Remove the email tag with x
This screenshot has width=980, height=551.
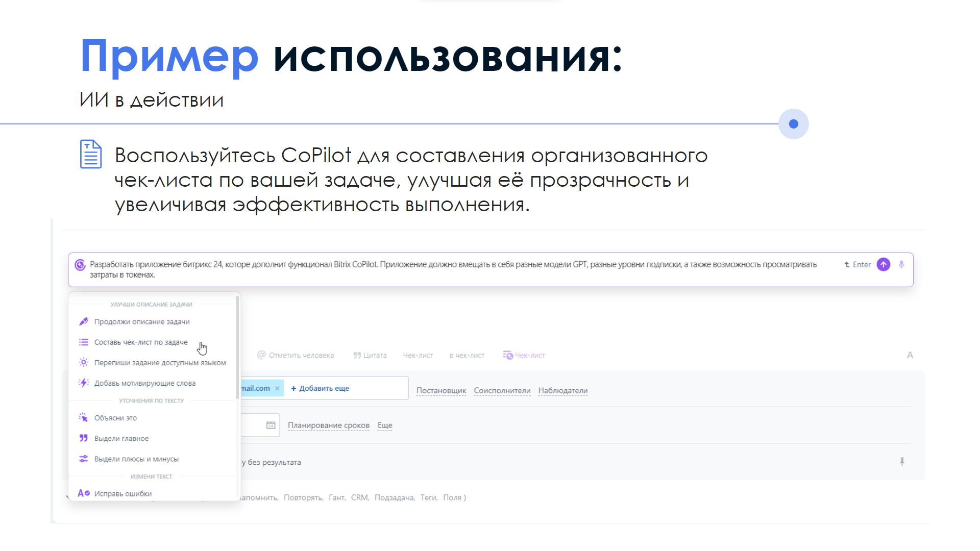pos(277,388)
